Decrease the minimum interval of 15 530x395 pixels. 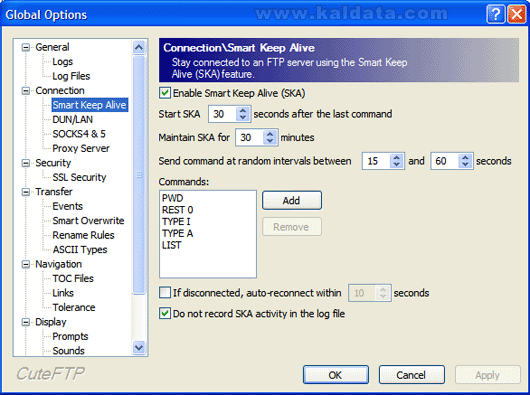tap(396, 164)
